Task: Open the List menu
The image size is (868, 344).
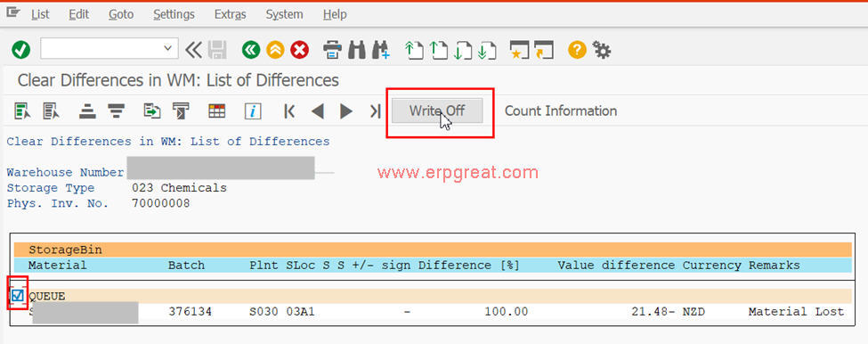Action: (40, 14)
